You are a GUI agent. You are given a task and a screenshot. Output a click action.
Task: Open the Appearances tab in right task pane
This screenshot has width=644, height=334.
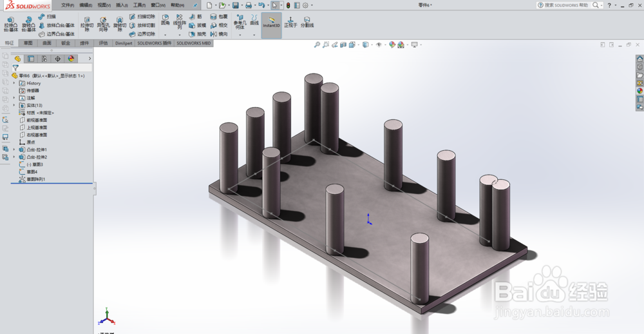(639, 90)
